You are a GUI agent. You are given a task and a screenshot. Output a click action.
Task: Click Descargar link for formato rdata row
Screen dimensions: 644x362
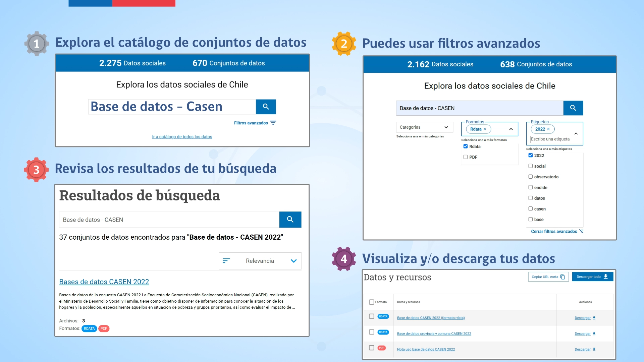[582, 318]
